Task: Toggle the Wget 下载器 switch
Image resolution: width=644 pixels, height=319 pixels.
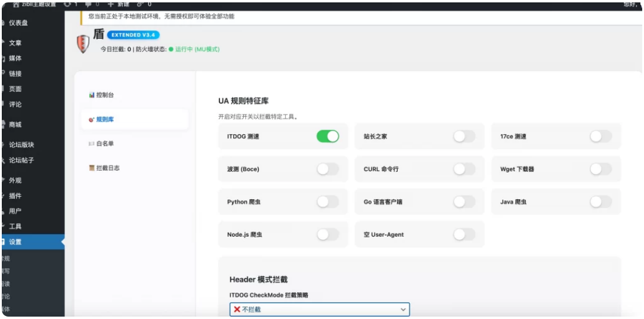Action: coord(600,169)
